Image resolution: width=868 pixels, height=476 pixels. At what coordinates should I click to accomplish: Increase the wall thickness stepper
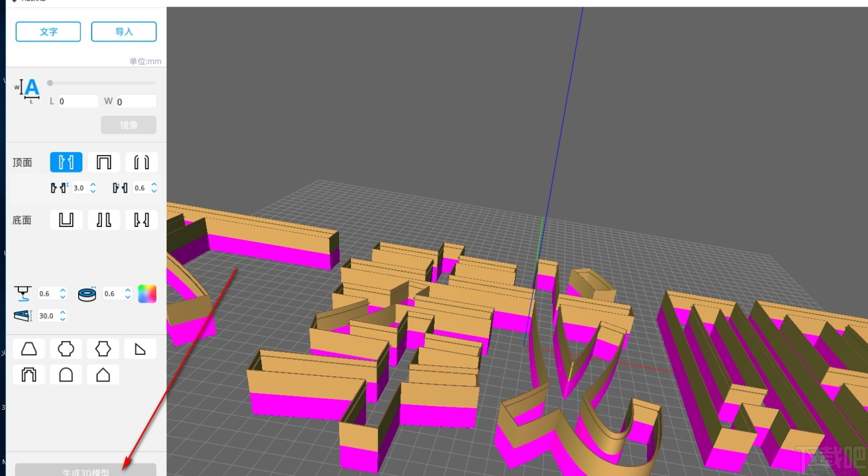point(127,290)
